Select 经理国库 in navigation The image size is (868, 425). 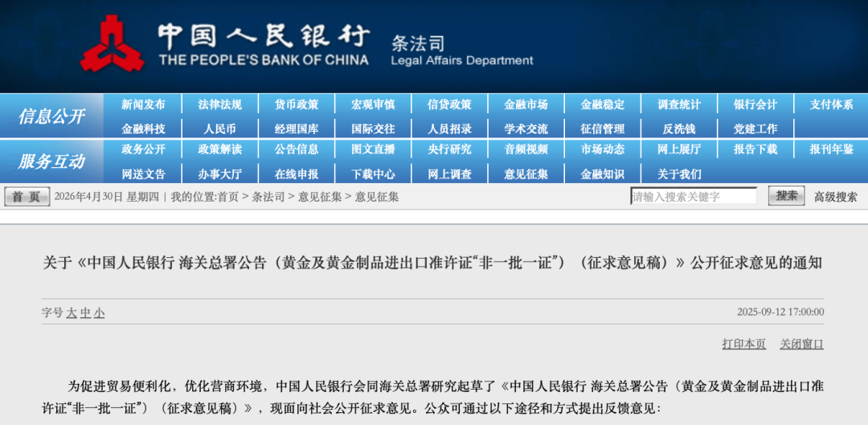[x=296, y=129]
